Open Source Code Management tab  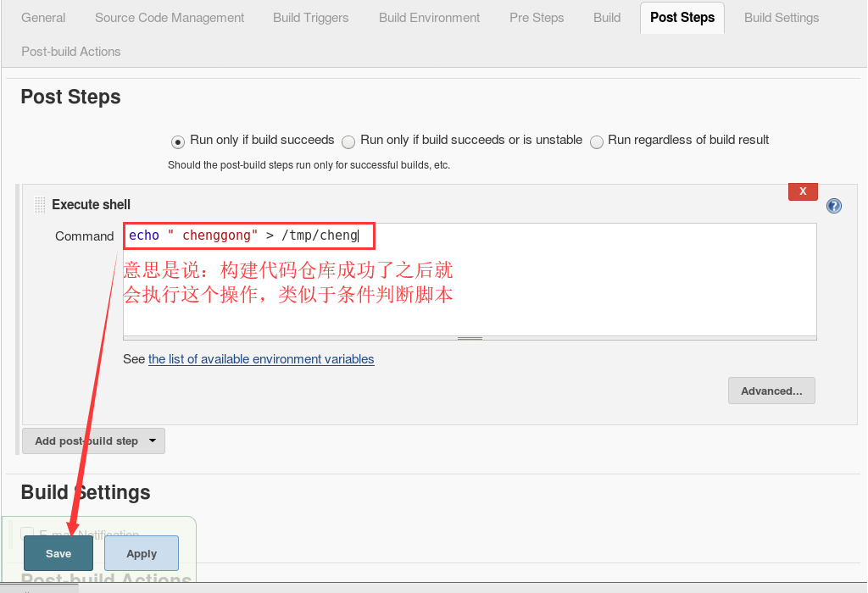point(170,18)
